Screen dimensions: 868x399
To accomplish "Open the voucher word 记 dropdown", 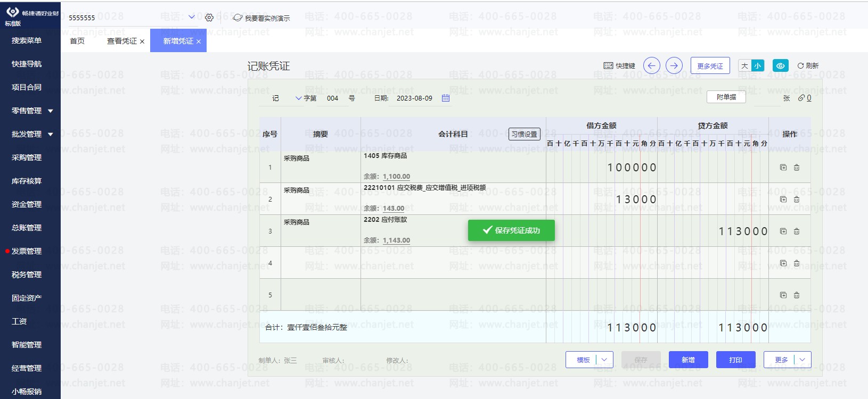I will click(x=299, y=98).
